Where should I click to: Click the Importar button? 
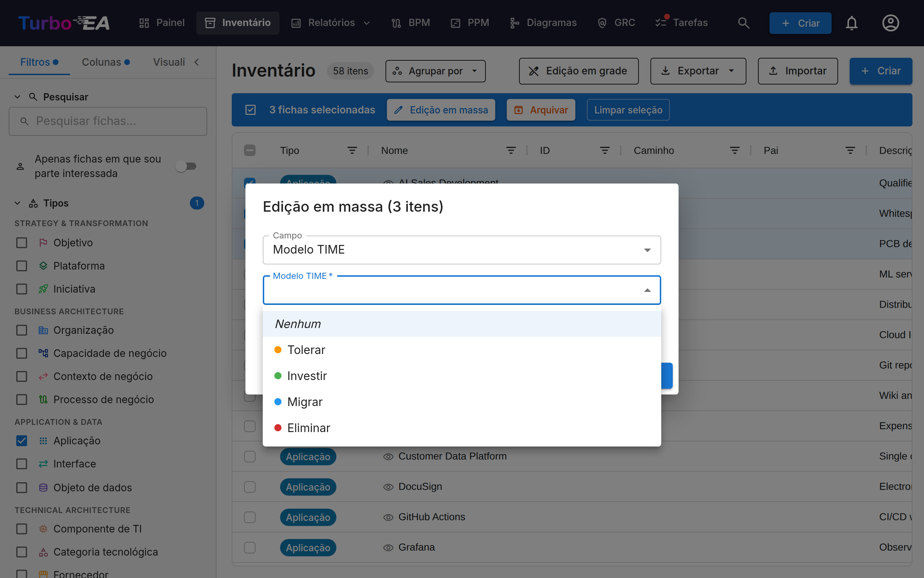[x=798, y=71]
